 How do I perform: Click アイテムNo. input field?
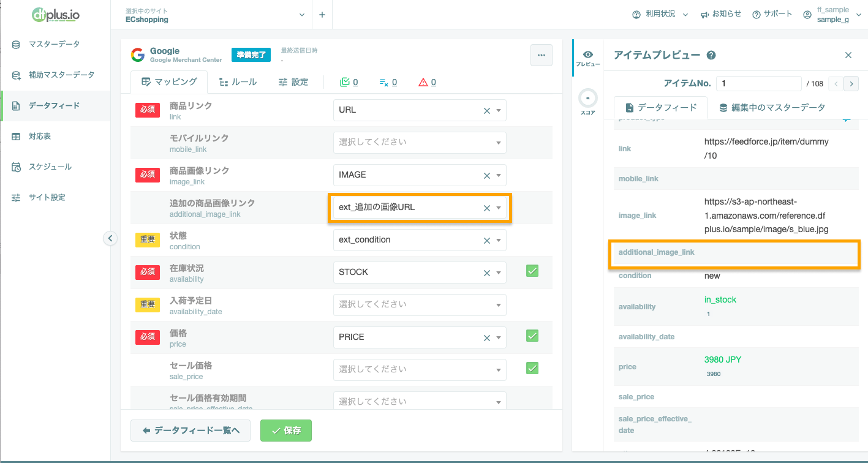click(758, 83)
